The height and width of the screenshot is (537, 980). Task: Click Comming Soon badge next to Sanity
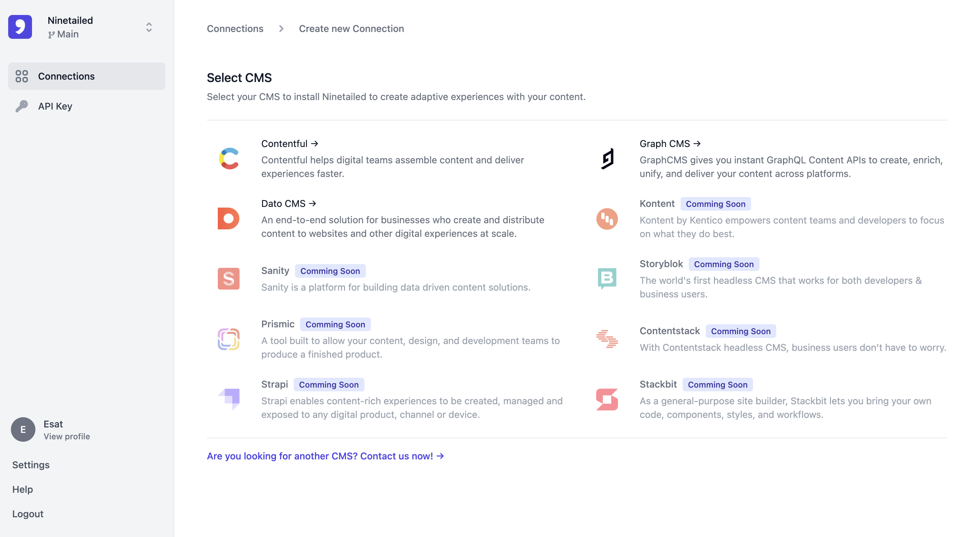point(330,271)
